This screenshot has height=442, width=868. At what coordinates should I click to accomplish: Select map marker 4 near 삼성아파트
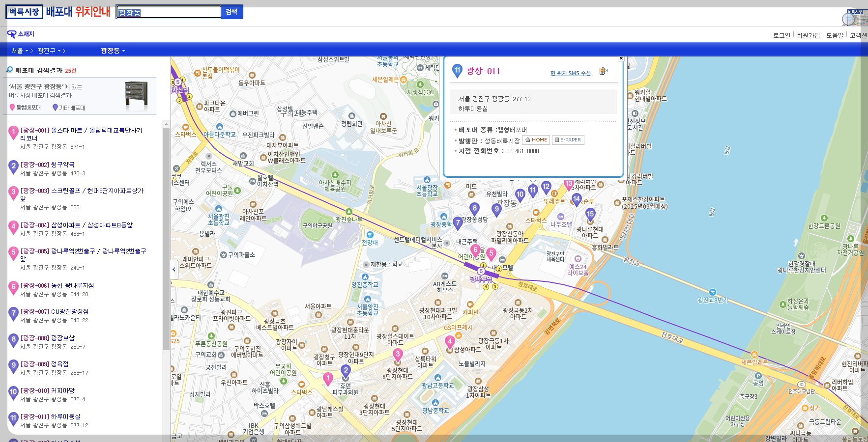449,342
